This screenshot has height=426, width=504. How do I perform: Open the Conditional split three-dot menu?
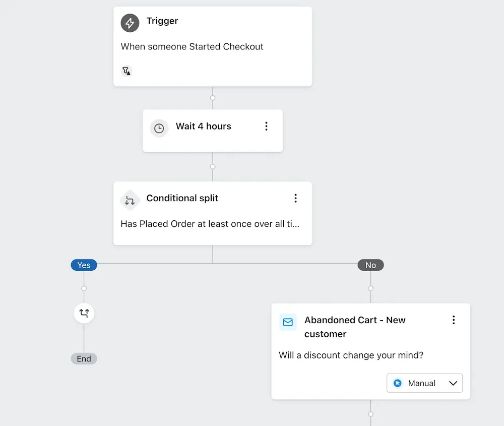pos(296,198)
